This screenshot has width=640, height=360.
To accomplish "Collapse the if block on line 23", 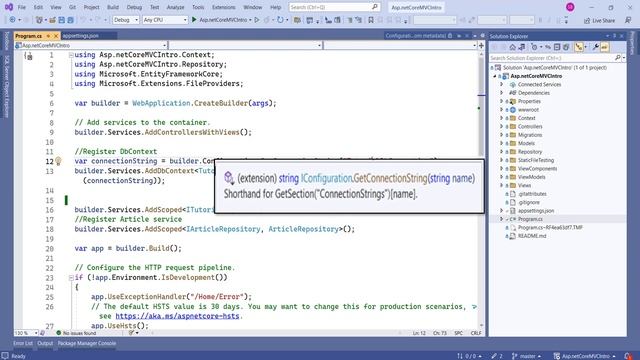I will tap(71, 278).
